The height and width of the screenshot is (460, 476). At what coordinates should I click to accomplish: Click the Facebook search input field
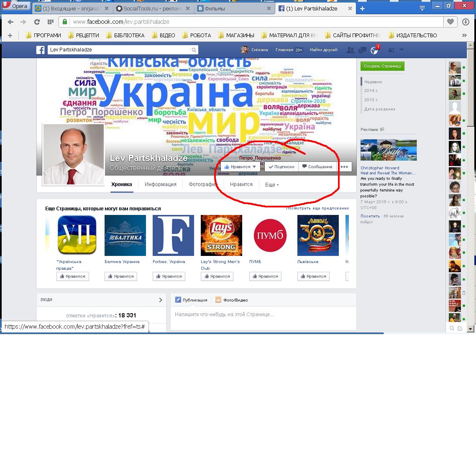point(118,50)
